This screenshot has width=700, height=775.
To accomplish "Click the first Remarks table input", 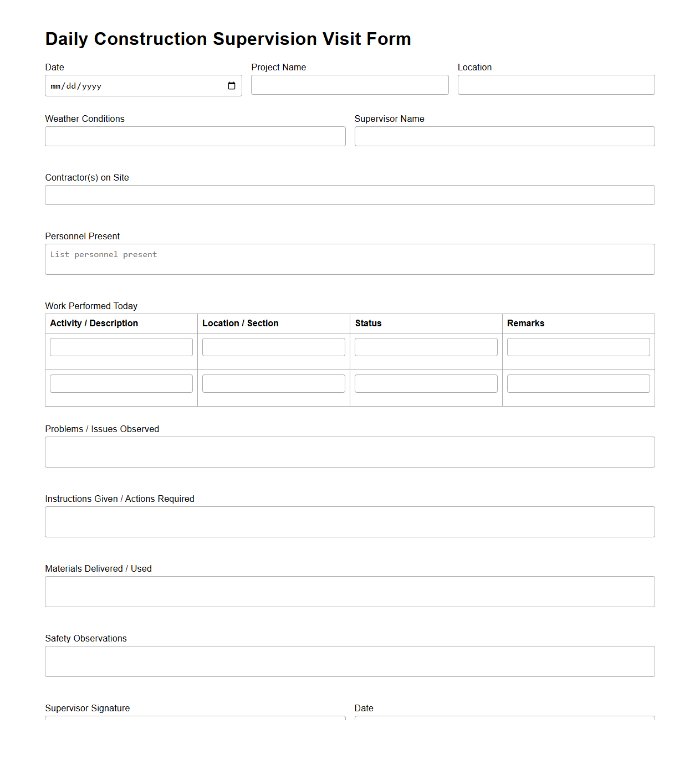I will pyautogui.click(x=578, y=346).
